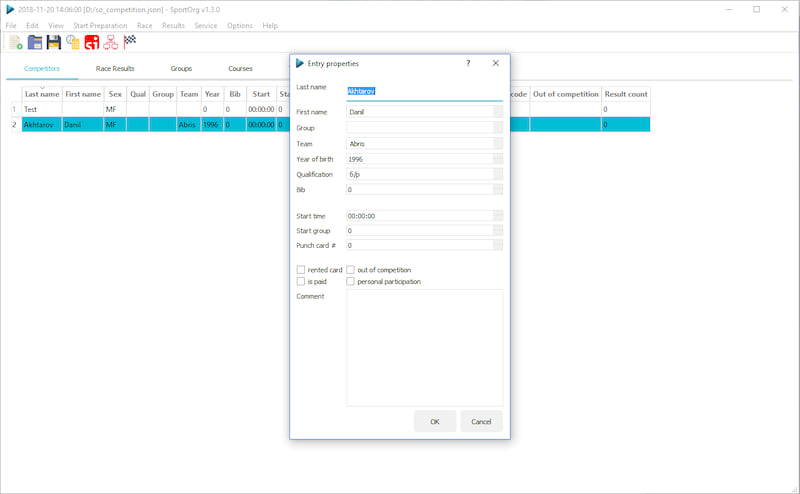Image resolution: width=800 pixels, height=494 pixels.
Task: Click the Save floppy disk icon
Action: [54, 42]
